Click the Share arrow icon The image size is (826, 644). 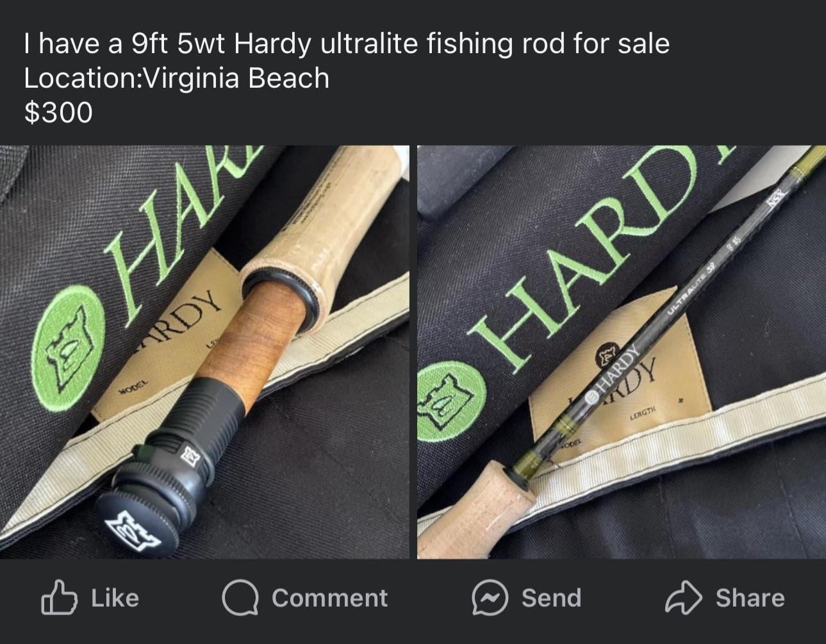[x=684, y=598]
